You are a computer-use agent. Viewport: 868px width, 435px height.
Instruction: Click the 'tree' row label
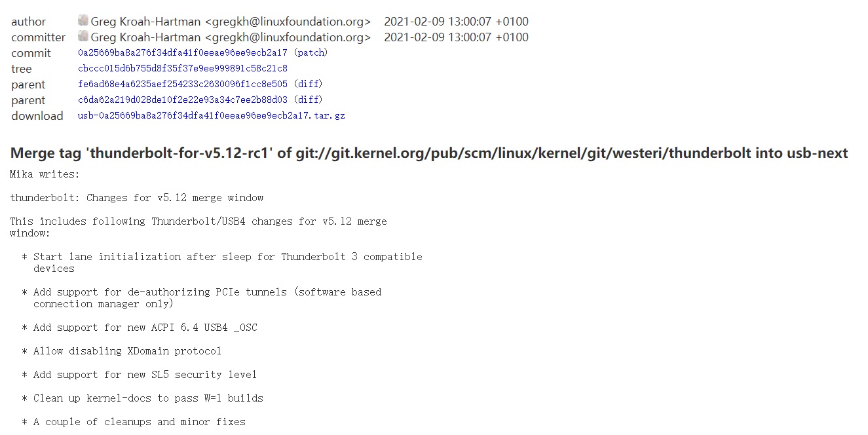pyautogui.click(x=21, y=69)
